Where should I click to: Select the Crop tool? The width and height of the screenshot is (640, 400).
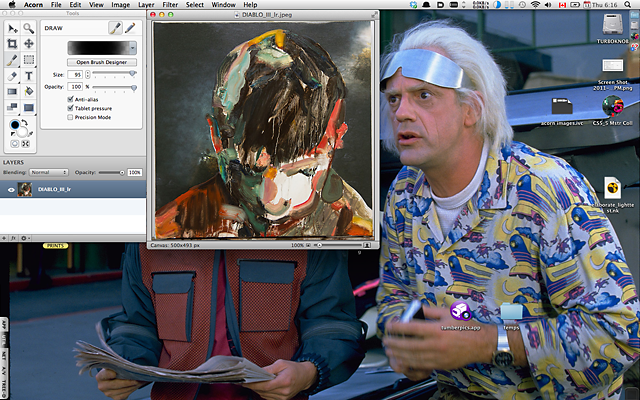click(x=12, y=44)
